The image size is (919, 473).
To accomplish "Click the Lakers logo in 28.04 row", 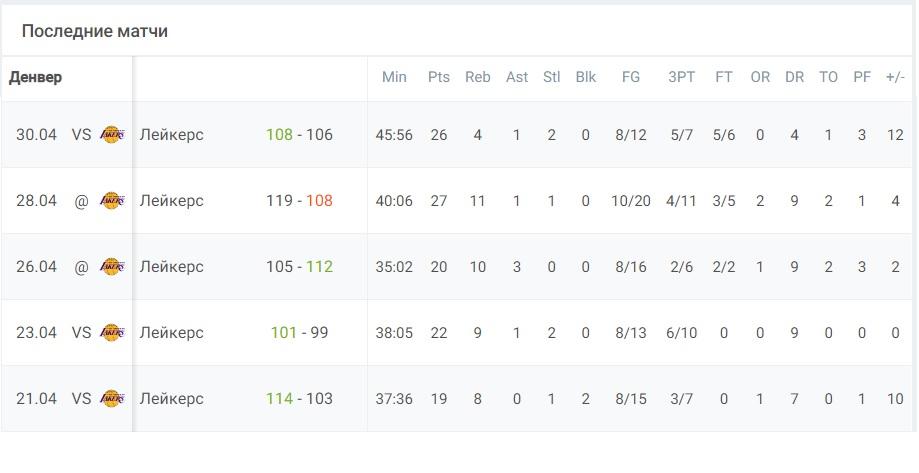I will coord(112,200).
